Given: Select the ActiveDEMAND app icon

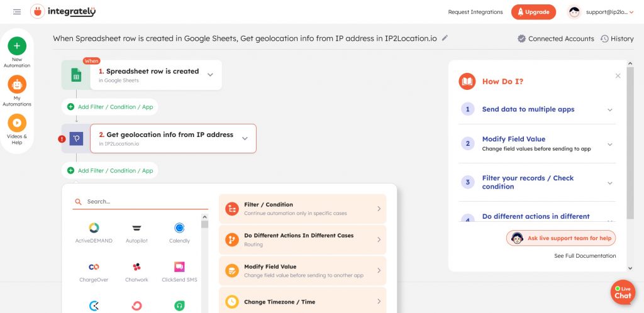Looking at the screenshot, I should coord(94,228).
